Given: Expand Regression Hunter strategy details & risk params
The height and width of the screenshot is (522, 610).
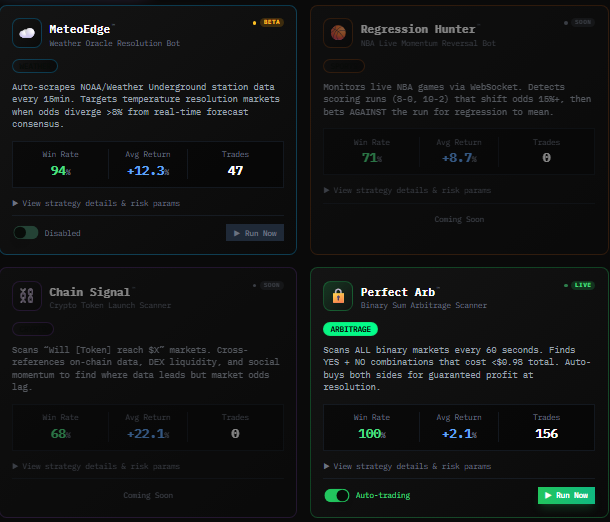Looking at the screenshot, I should click(x=407, y=191).
